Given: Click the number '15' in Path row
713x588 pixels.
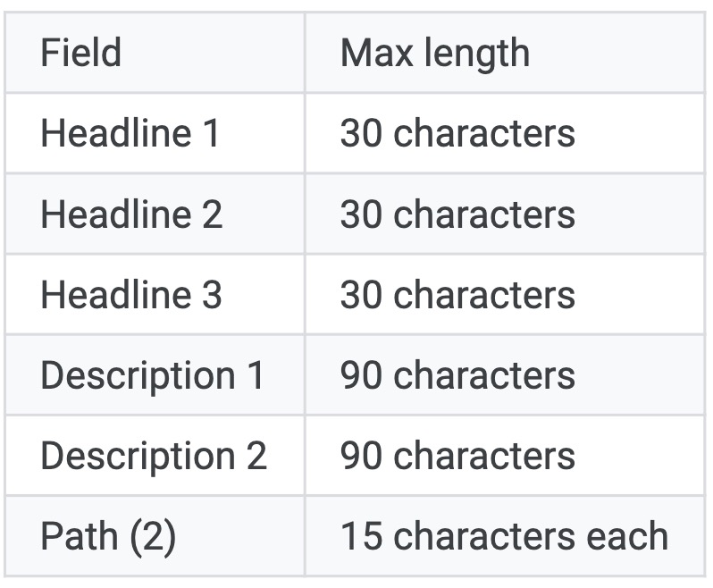Looking at the screenshot, I should tap(361, 536).
